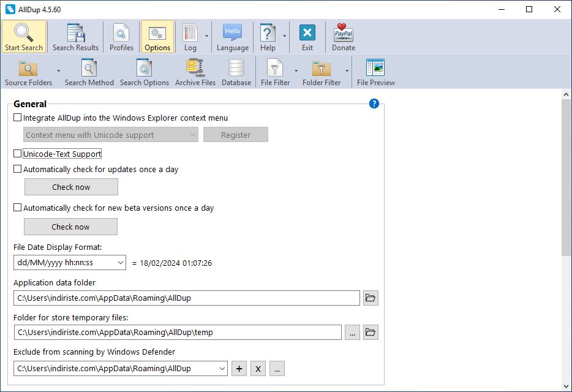Enable automatic check for new beta versions
The height and width of the screenshot is (392, 572).
coord(18,208)
